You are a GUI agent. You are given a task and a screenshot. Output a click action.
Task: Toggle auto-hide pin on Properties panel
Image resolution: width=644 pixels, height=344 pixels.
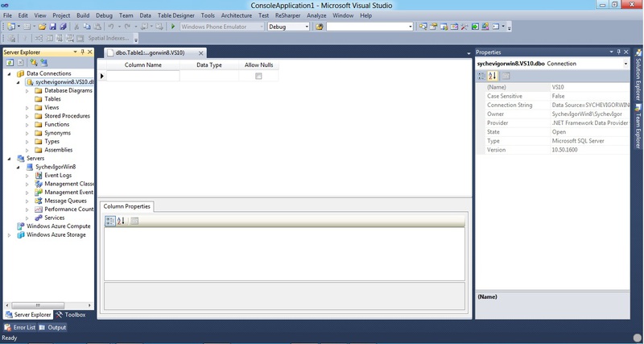pyautogui.click(x=619, y=52)
